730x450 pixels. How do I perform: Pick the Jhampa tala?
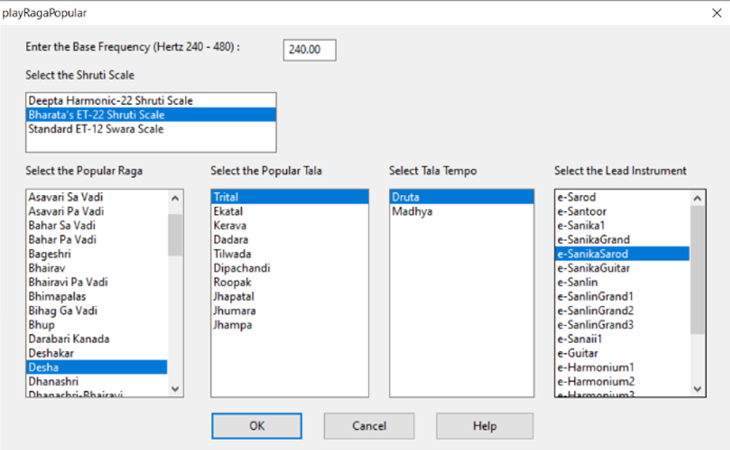(x=233, y=325)
